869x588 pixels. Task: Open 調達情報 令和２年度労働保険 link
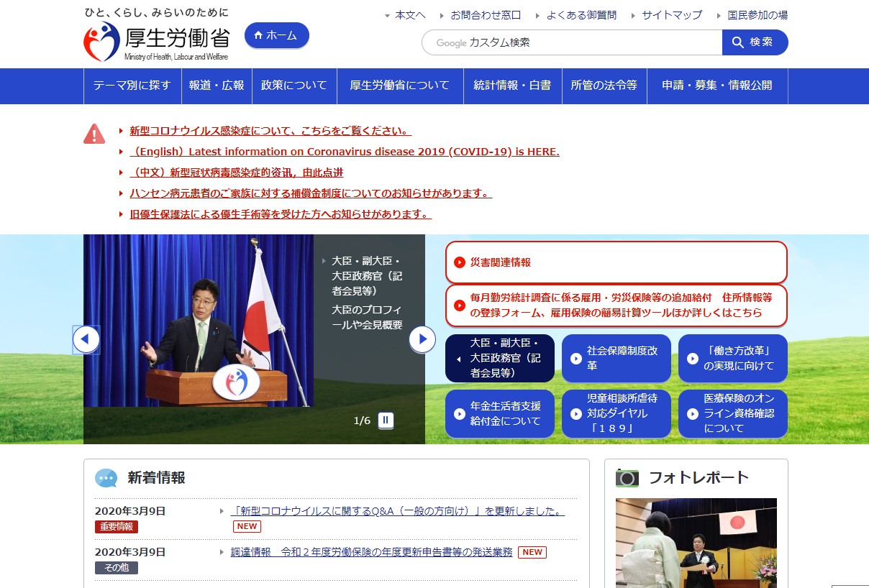point(372,552)
